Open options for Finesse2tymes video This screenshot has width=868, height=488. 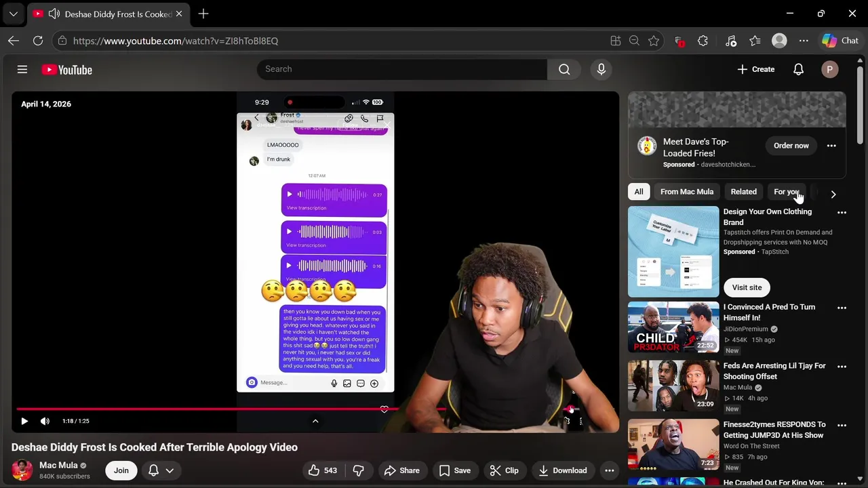pyautogui.click(x=842, y=425)
